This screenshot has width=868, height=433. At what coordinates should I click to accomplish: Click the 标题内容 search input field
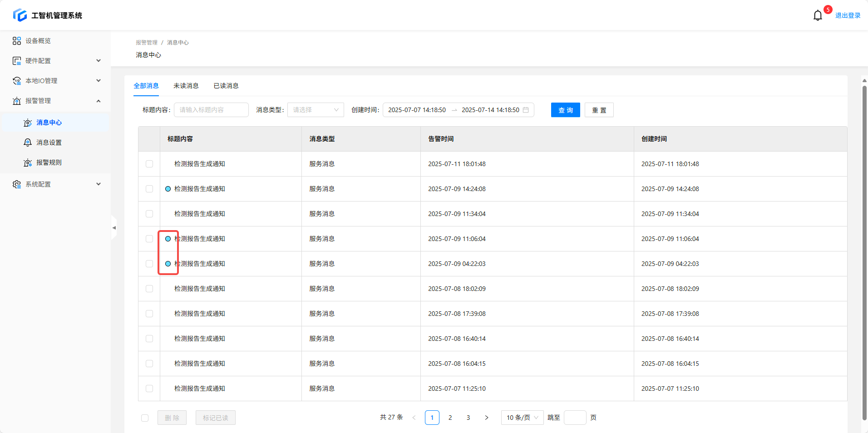tap(211, 110)
